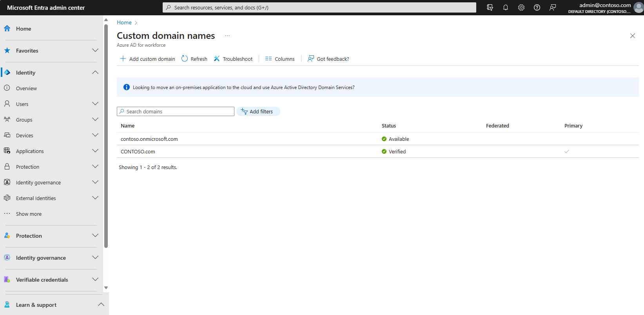Expand bottom Protection section chevron
The image size is (644, 315).
click(x=95, y=235)
